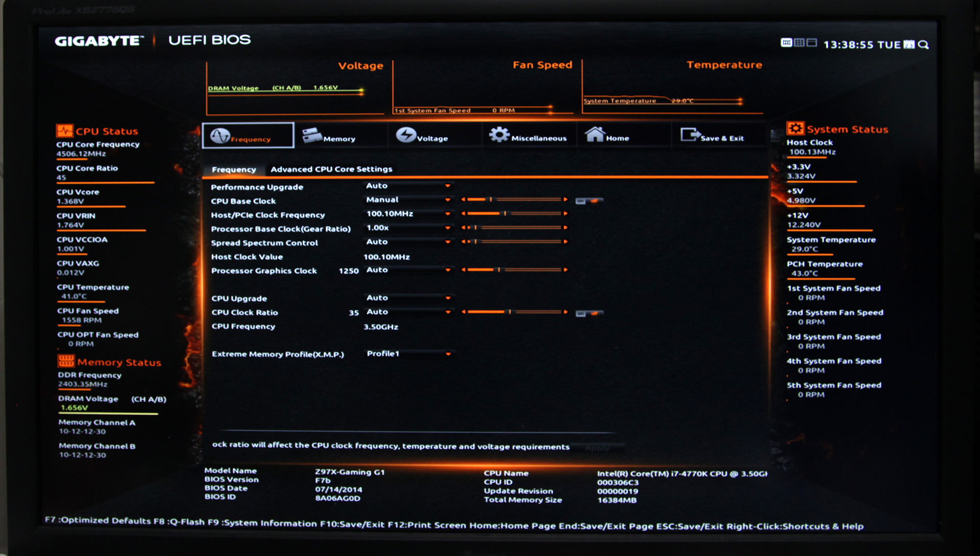
Task: Click right arrow of CPU Clock Ratio slider
Action: (x=566, y=312)
